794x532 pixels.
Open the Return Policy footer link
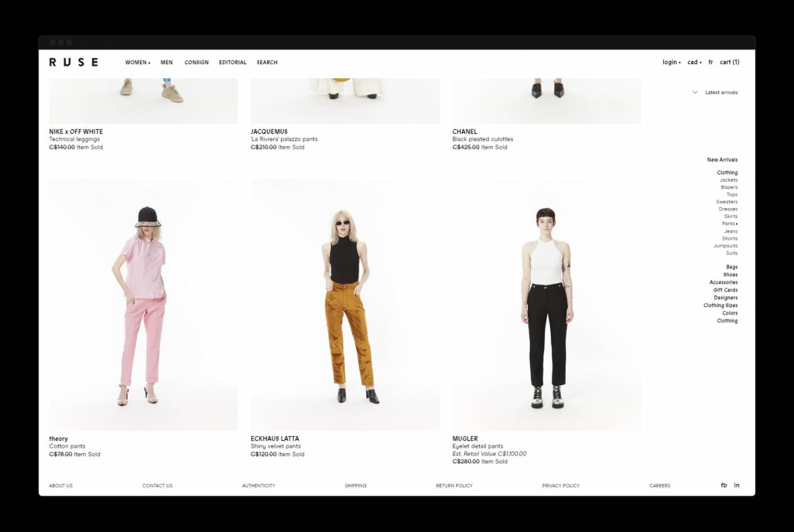point(454,486)
